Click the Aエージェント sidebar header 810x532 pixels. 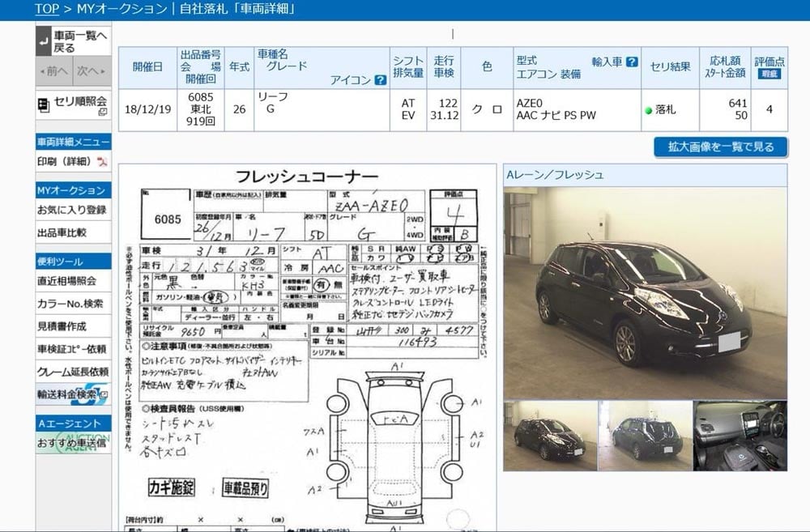tap(74, 423)
